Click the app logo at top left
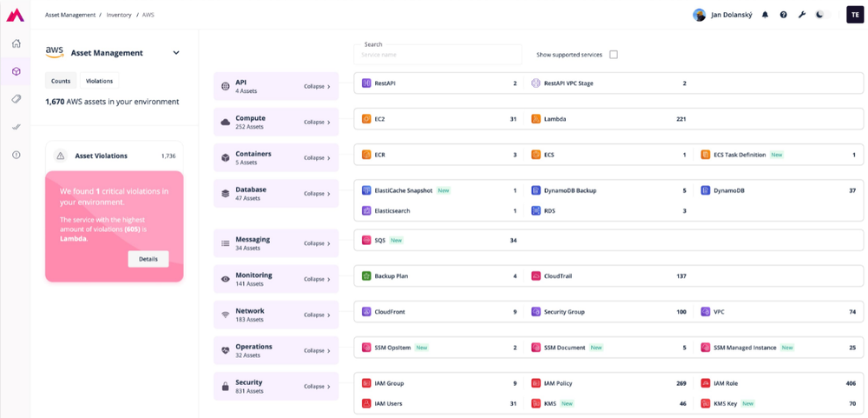868x418 pixels. point(15,15)
